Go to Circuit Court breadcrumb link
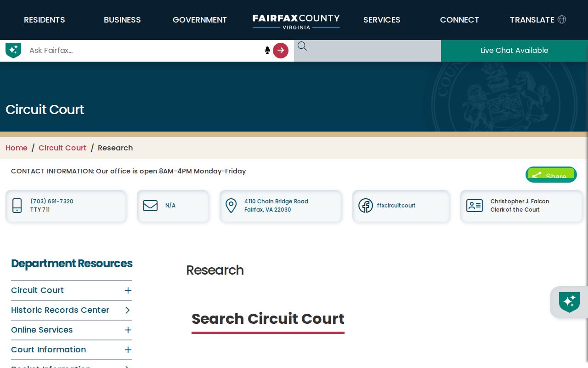588x368 pixels. (x=62, y=148)
